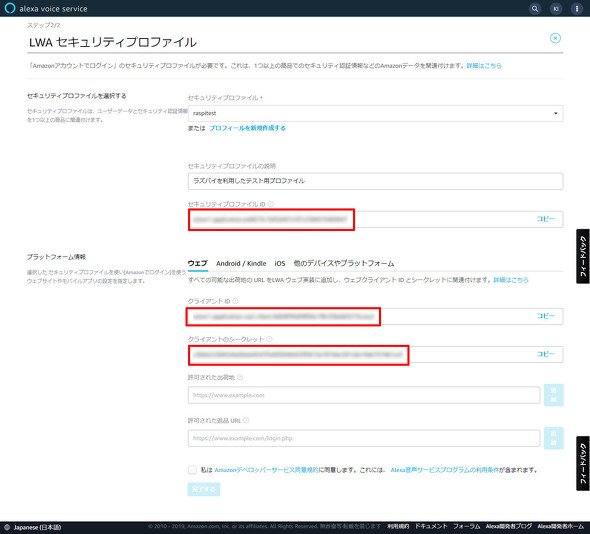Open details link in top description
This screenshot has height=534, width=590.
pos(484,65)
